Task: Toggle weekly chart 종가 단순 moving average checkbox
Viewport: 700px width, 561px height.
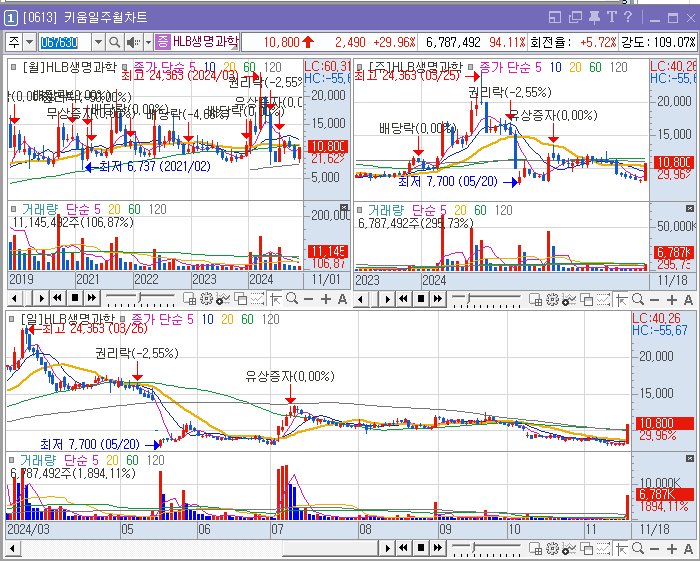Action: (471, 67)
